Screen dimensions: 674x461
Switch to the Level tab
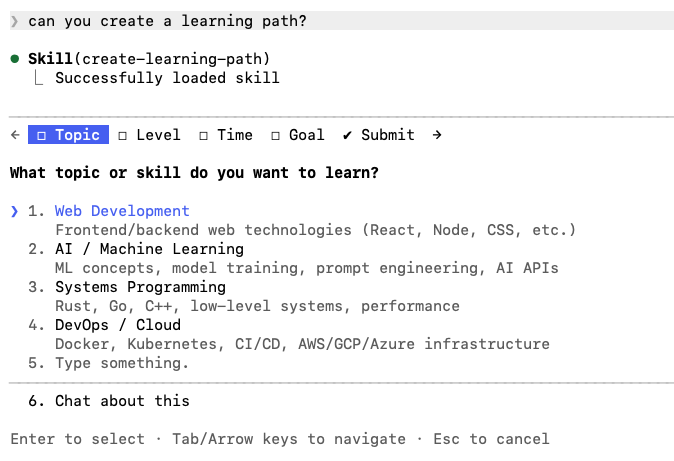158,135
